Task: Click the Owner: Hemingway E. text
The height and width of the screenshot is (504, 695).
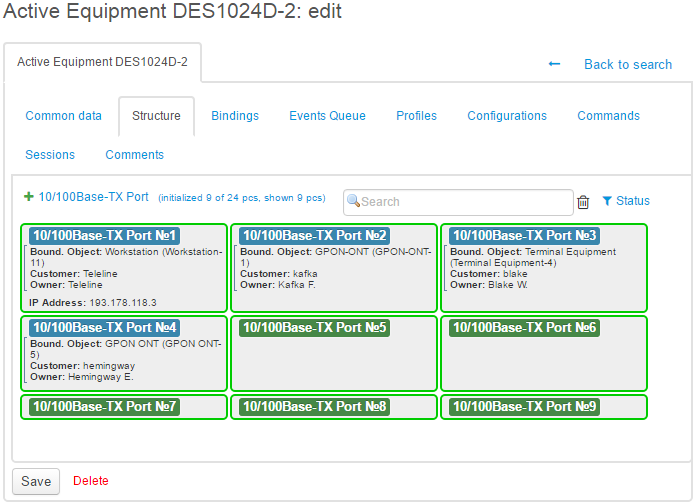Action: click(82, 377)
